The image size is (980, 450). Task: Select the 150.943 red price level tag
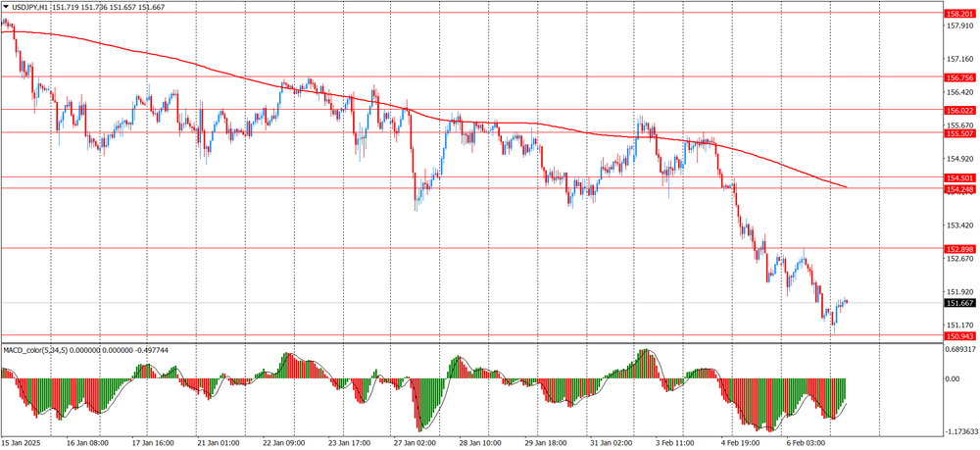coord(958,336)
